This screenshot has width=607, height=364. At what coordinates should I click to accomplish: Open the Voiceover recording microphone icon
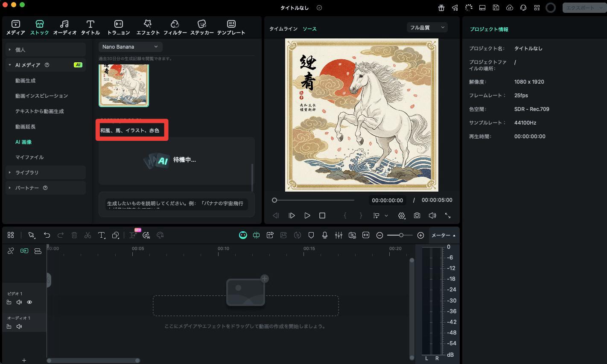[x=325, y=235]
